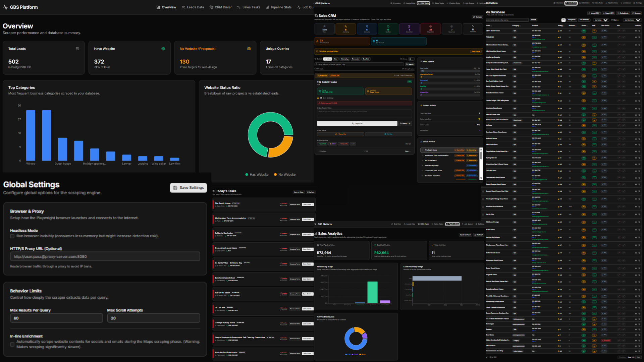The width and height of the screenshot is (644, 362).
Task: Click the star rating icon under The Beach House
Action: coord(318,98)
